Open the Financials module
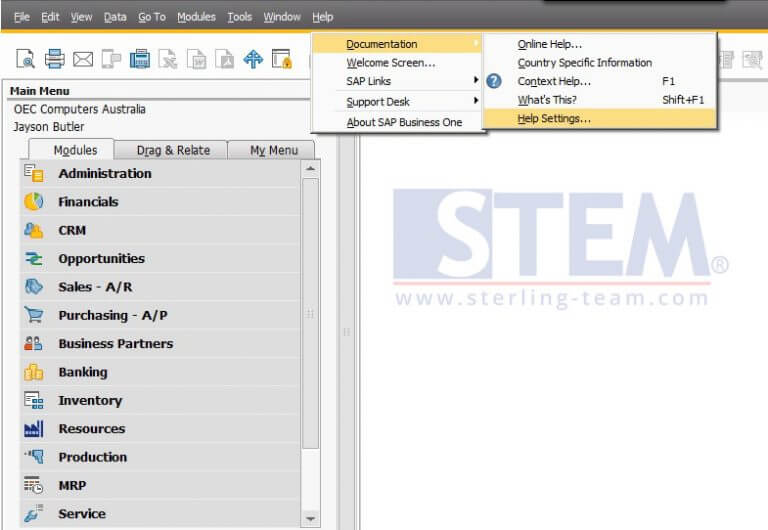Screen dimensions: 768x530 pos(160,202)
